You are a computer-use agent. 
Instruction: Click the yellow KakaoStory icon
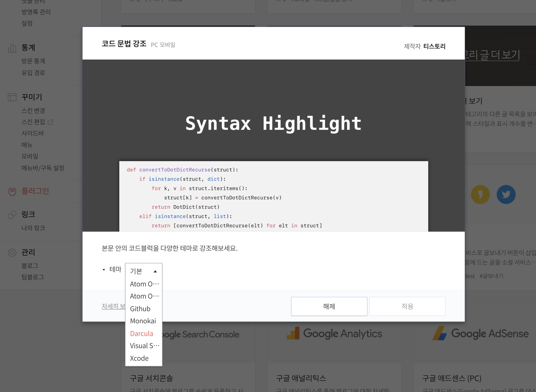[480, 194]
